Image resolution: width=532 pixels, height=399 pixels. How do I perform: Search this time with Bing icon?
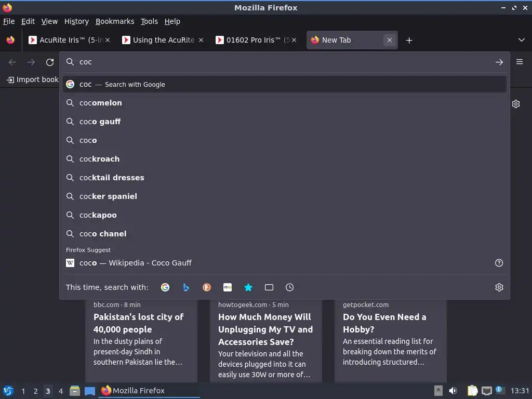[x=186, y=287]
